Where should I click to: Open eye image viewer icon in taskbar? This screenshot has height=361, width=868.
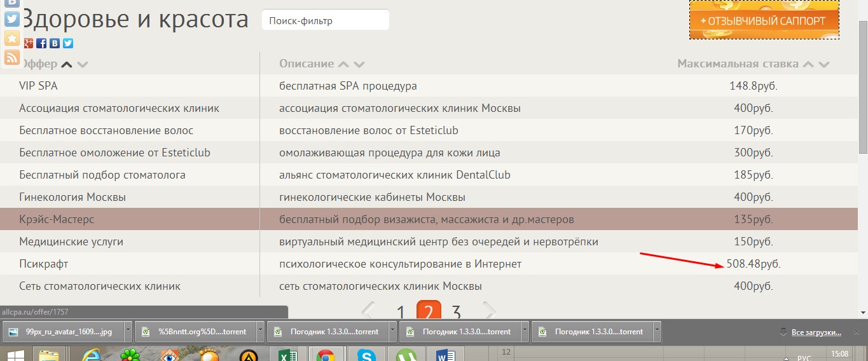pyautogui.click(x=170, y=354)
